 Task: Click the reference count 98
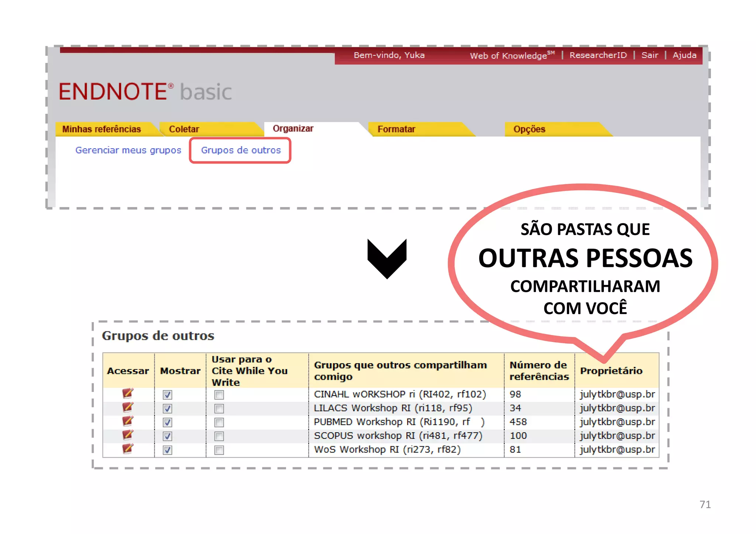point(515,394)
